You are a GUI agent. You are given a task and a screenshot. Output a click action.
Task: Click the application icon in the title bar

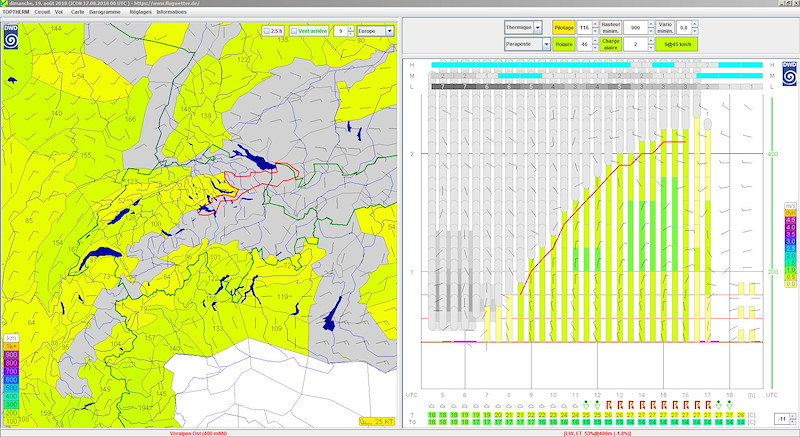[4, 3]
